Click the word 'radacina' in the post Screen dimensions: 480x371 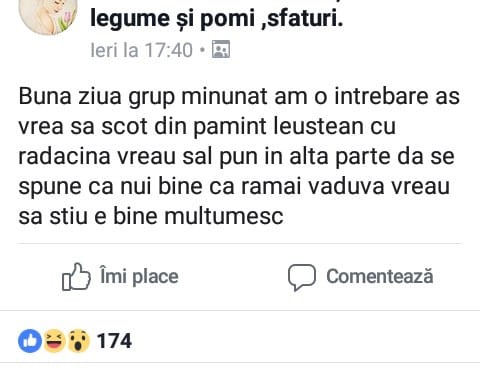pyautogui.click(x=64, y=156)
